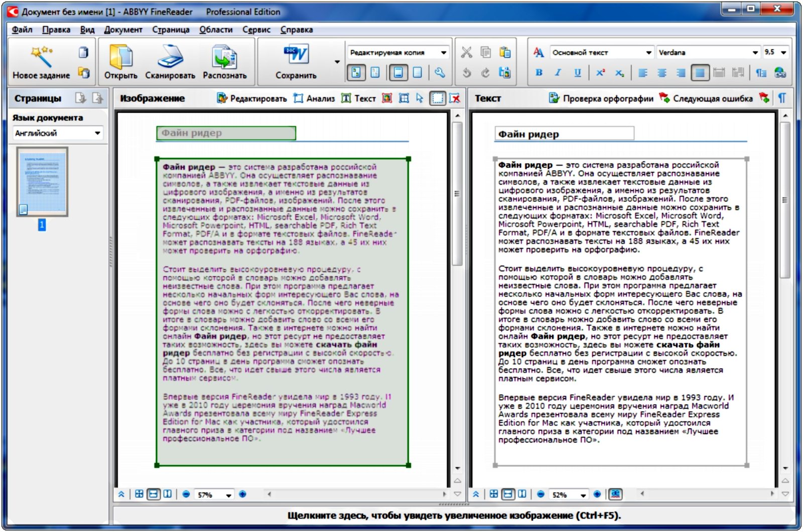This screenshot has width=803, height=532.
Task: Align text to the right
Action: tap(681, 73)
